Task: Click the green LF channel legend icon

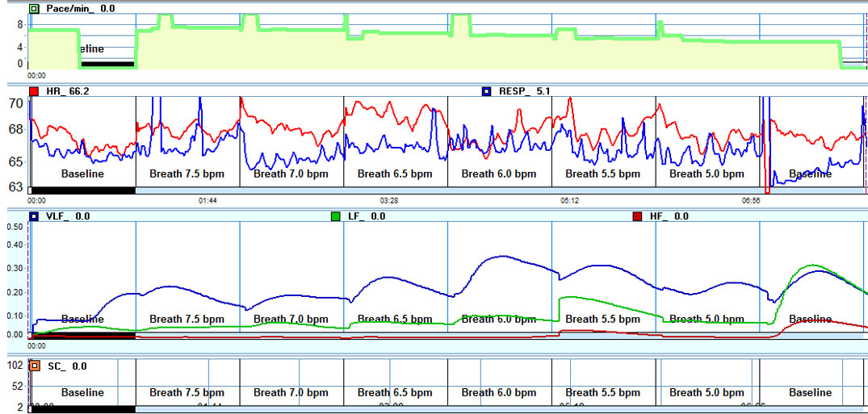Action: (336, 216)
